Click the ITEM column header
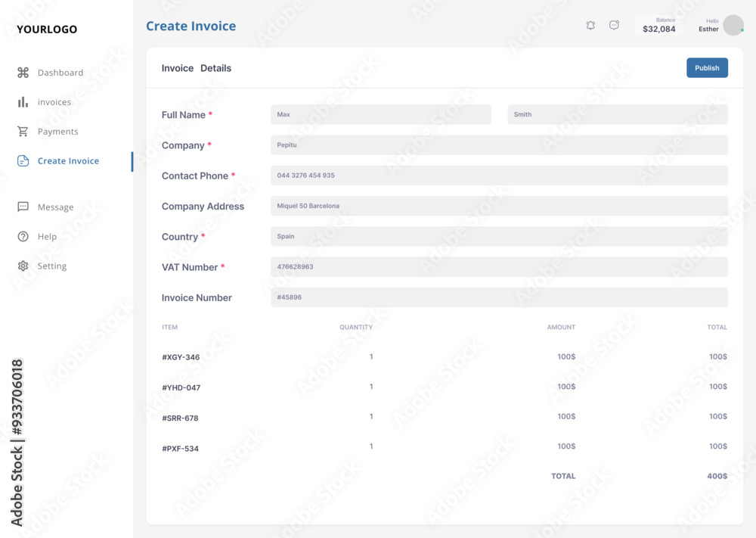The width and height of the screenshot is (756, 538). (169, 327)
